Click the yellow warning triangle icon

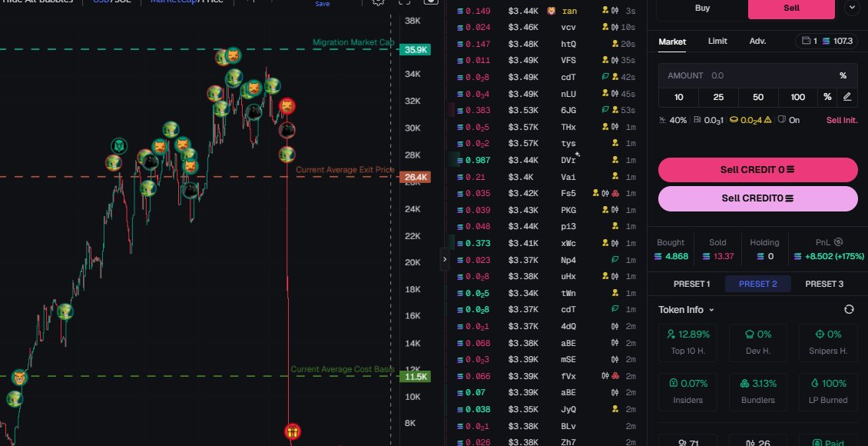point(767,120)
